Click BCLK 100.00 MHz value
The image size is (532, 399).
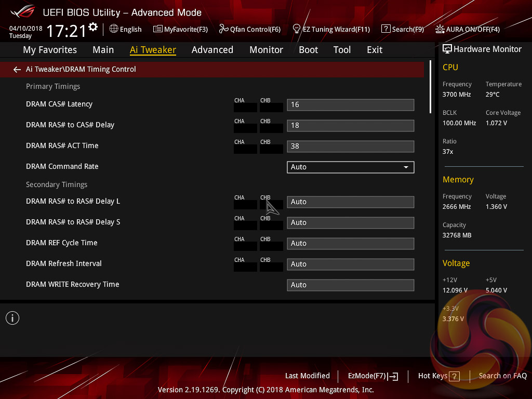click(459, 123)
